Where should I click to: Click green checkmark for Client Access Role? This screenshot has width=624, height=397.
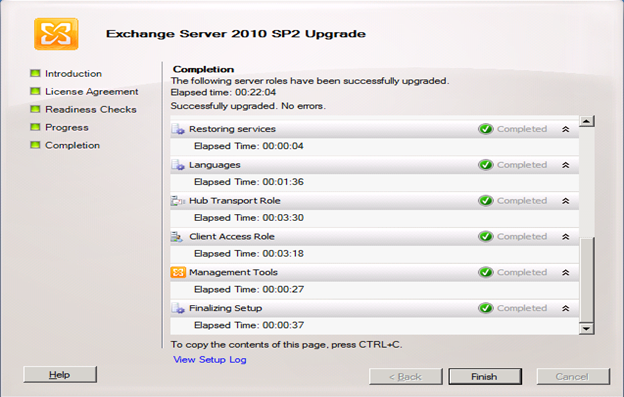pyautogui.click(x=486, y=236)
